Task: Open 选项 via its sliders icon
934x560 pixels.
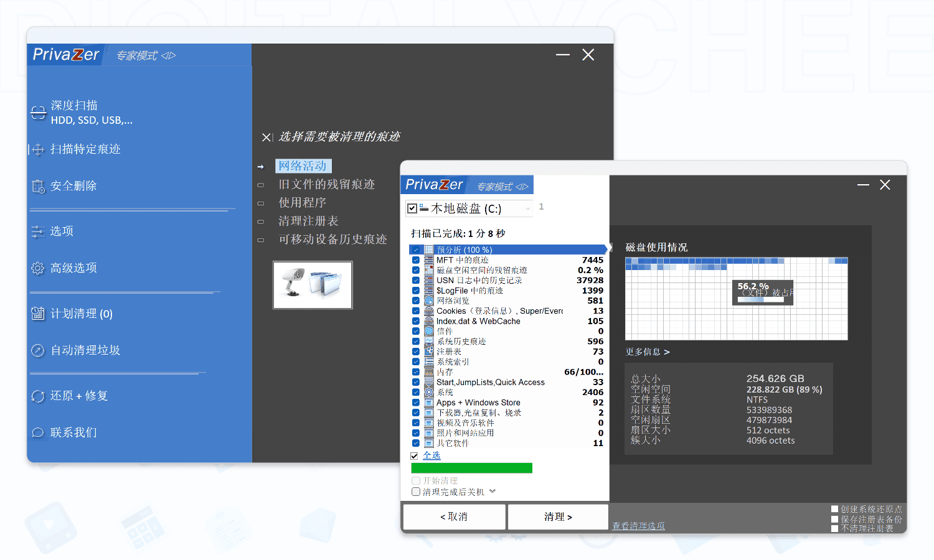Action: pos(38,231)
